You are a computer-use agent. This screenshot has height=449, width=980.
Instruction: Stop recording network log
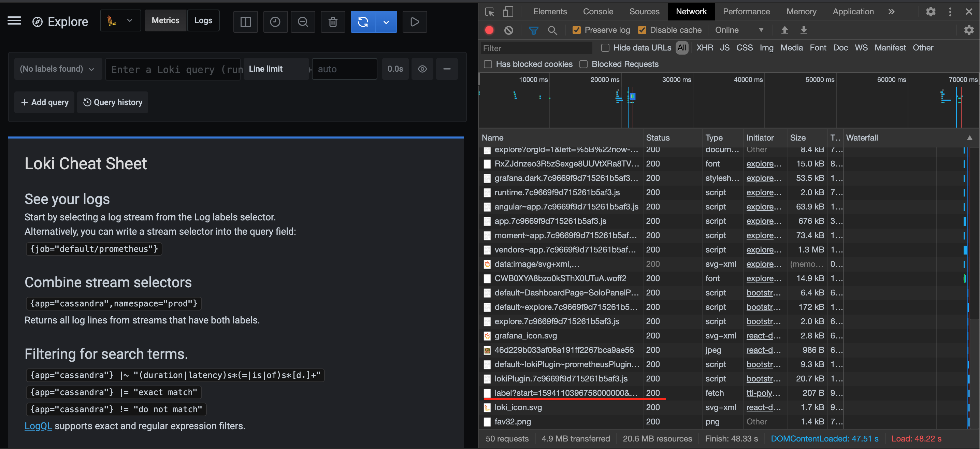tap(489, 30)
